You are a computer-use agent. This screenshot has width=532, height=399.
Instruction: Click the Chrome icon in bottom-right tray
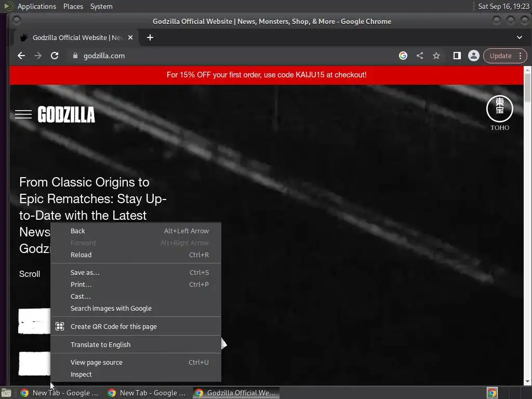(492, 393)
